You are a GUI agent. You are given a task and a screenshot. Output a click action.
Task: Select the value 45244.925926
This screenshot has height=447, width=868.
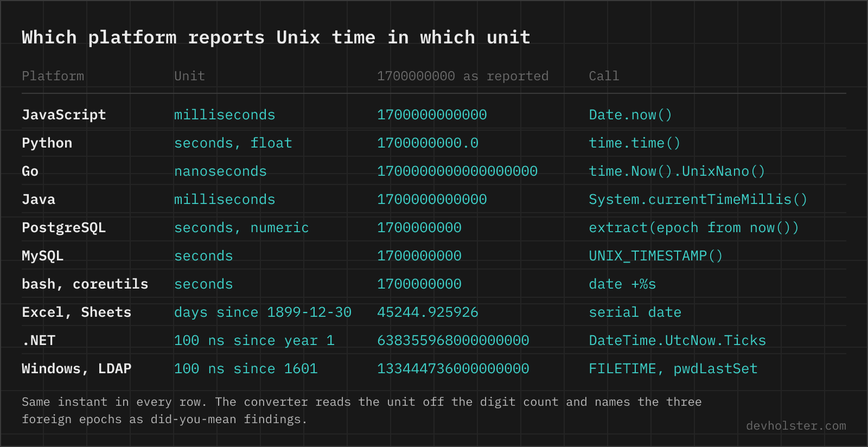tap(428, 312)
